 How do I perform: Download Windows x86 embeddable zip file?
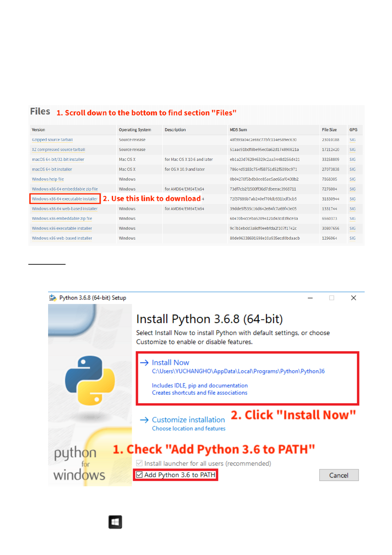pos(62,219)
